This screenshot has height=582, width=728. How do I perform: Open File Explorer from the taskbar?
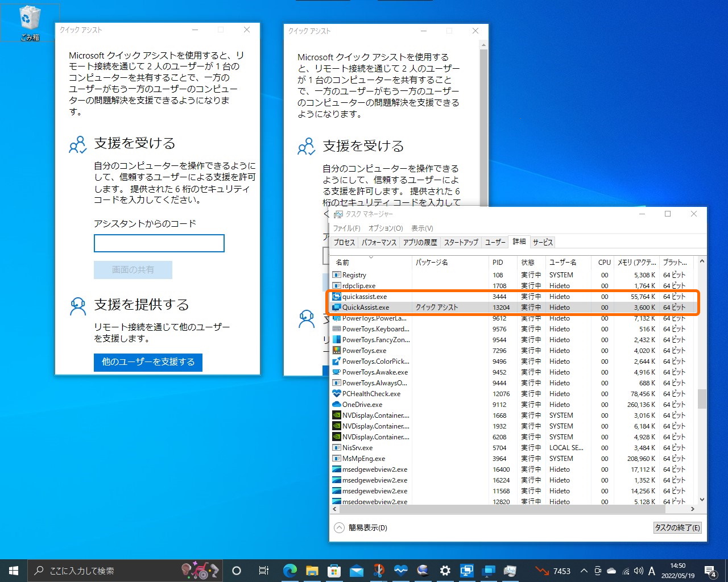(x=312, y=571)
